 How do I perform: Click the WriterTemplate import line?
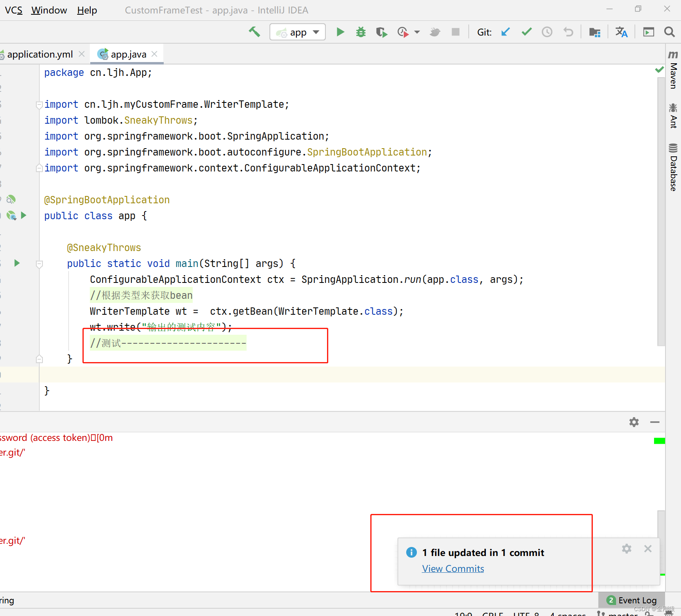click(167, 105)
